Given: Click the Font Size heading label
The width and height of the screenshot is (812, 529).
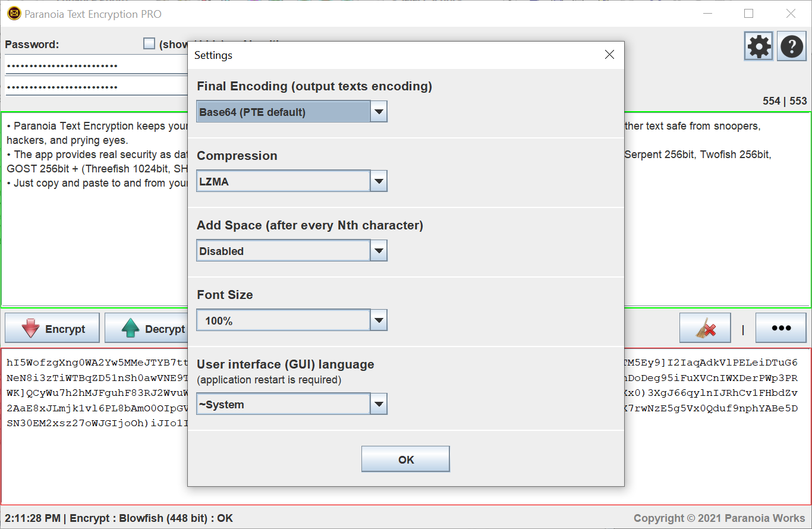Looking at the screenshot, I should pyautogui.click(x=225, y=295).
